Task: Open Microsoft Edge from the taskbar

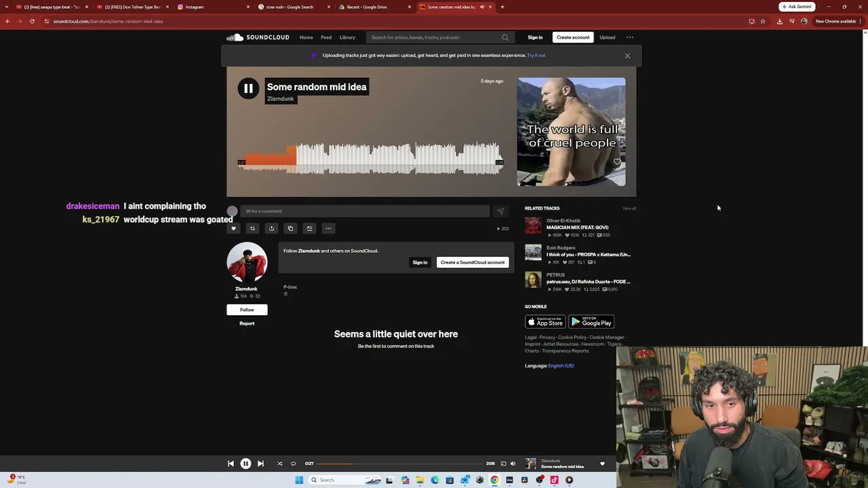Action: point(435,480)
